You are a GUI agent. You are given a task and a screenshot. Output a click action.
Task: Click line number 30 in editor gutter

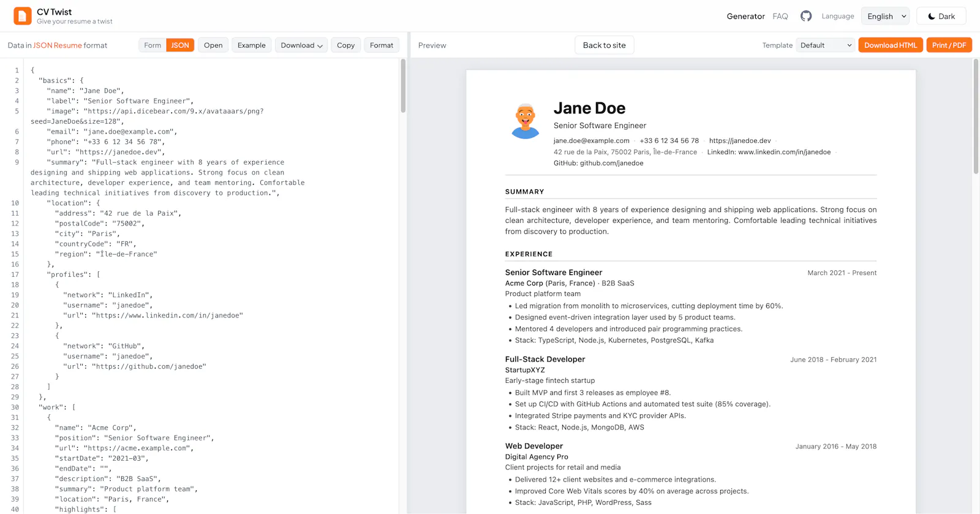(15, 407)
